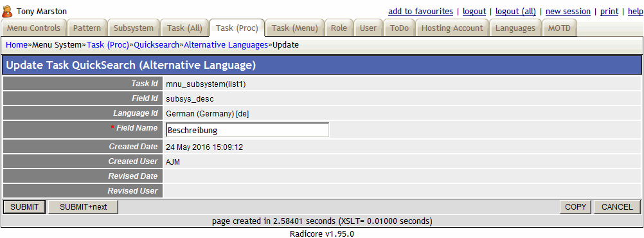Click the COPY button
Screen dimensions: 644x238
coord(575,206)
